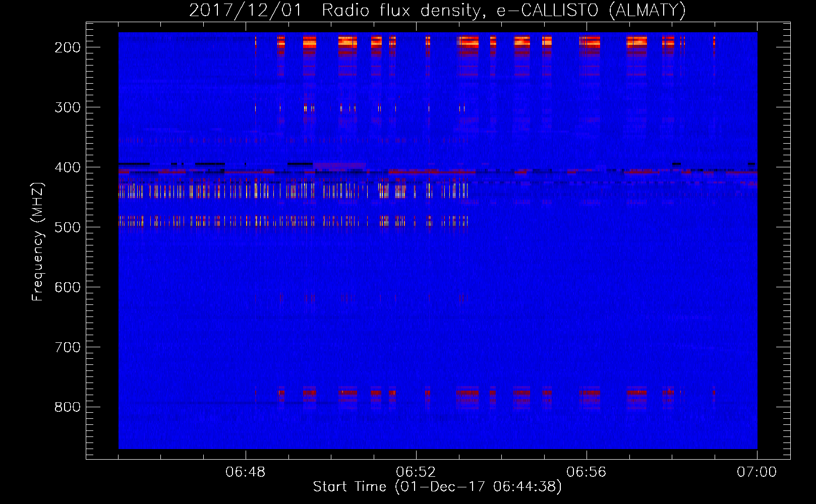816x504 pixels.
Task: Click the 07:00 time tick label
Action: pyautogui.click(x=757, y=472)
